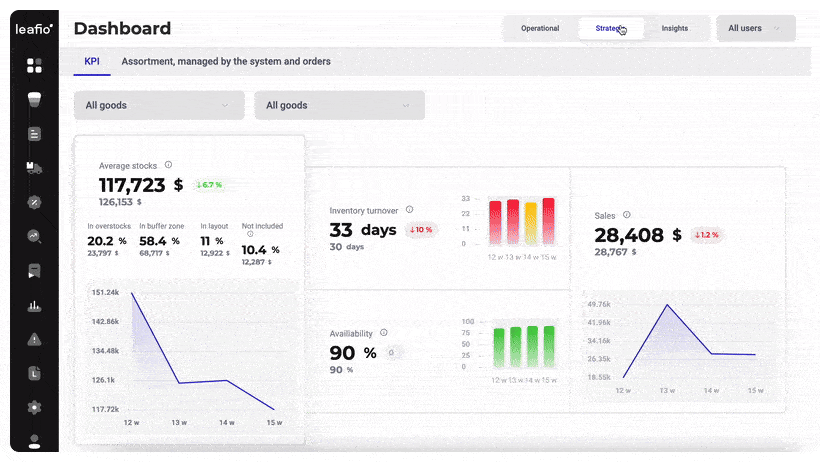Select the Strategic view toggle
The image size is (820, 462).
tap(610, 28)
